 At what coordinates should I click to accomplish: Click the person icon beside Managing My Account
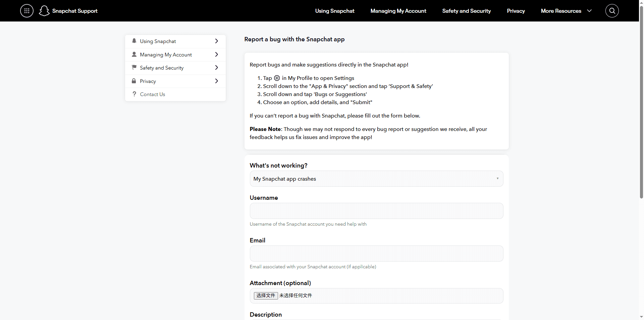click(134, 54)
